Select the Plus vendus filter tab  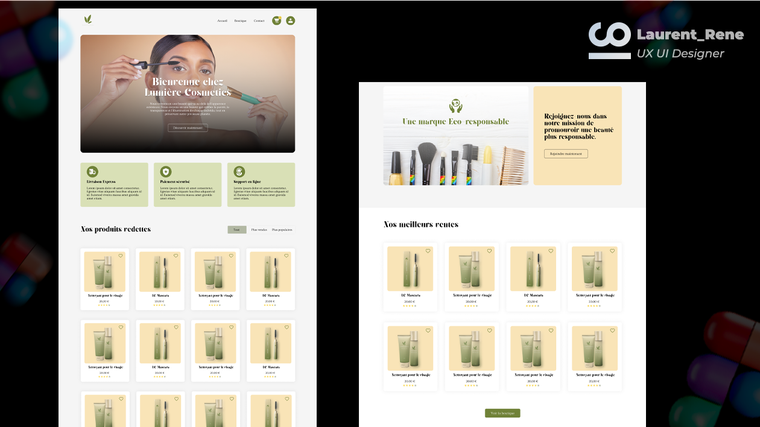click(259, 230)
